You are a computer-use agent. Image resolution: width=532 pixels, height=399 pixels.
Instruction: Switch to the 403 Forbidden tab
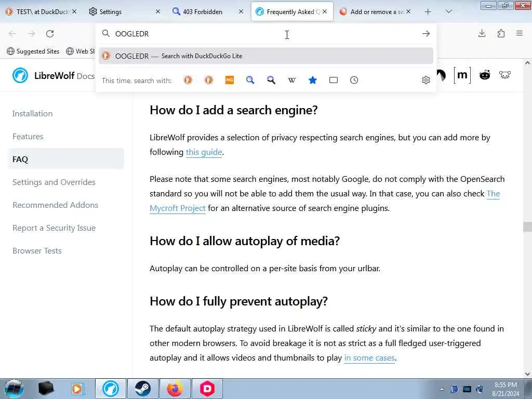[x=207, y=11]
